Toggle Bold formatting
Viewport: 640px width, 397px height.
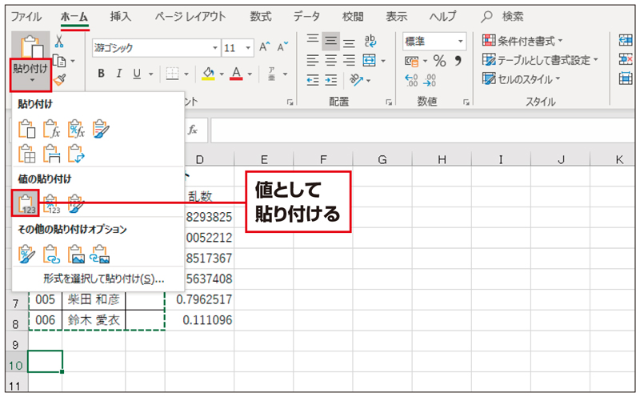click(x=101, y=73)
